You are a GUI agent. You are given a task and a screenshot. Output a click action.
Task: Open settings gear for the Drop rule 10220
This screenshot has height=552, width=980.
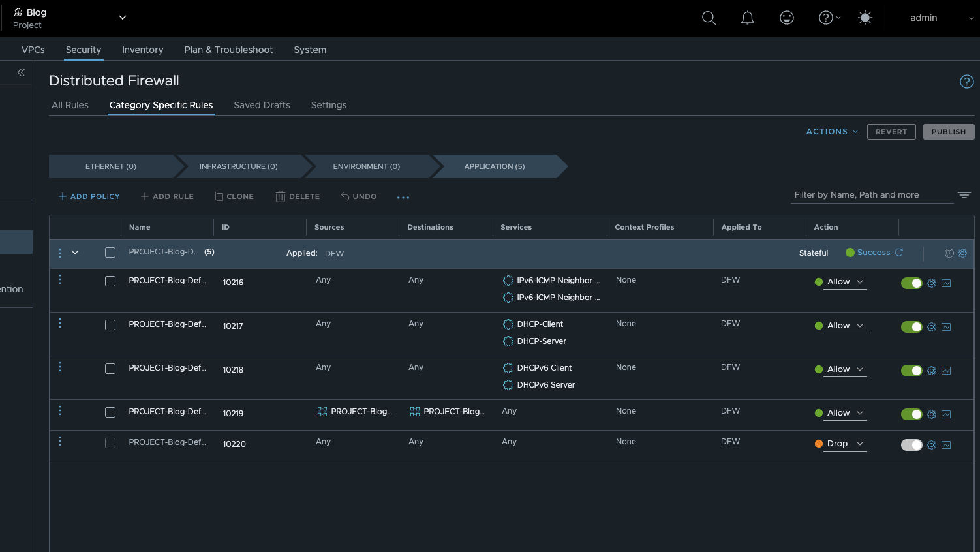[x=931, y=444]
